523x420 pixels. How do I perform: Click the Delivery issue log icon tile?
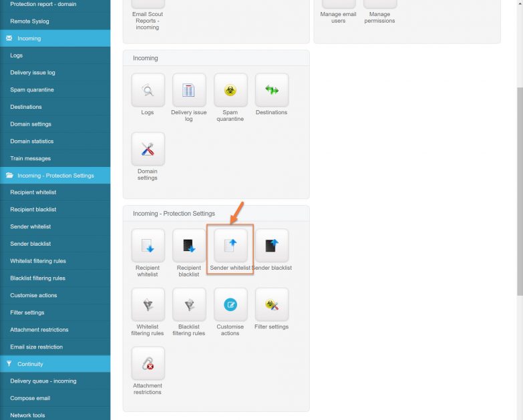coord(189,90)
